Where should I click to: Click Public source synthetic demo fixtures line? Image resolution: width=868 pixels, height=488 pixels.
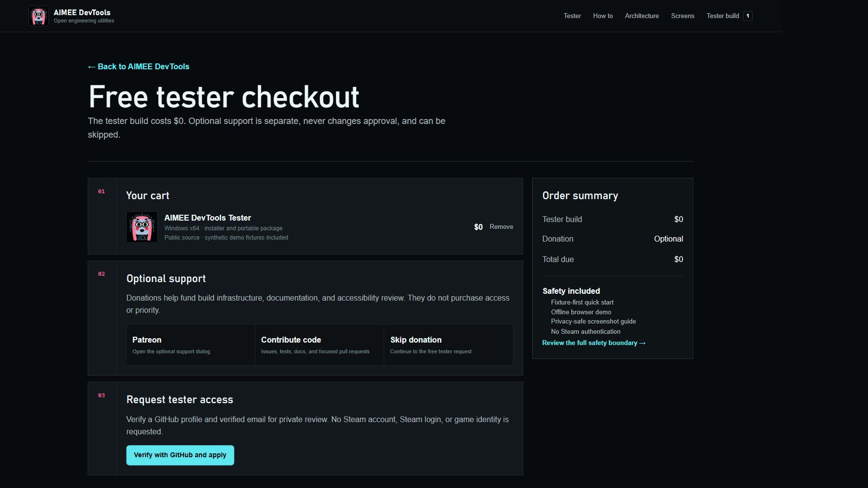tap(226, 238)
